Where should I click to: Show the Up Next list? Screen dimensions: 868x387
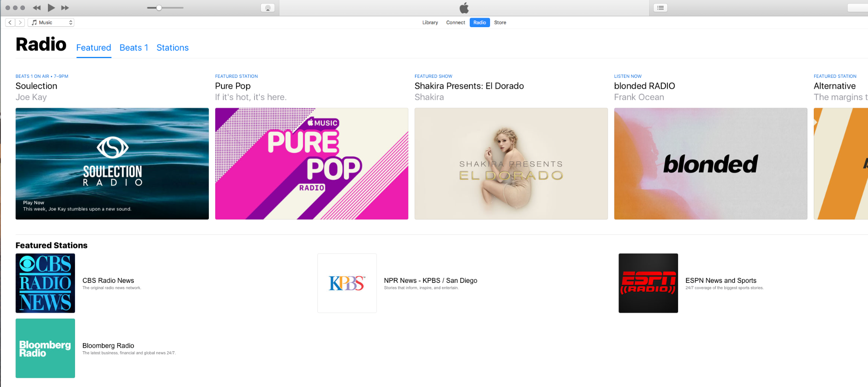(x=660, y=8)
